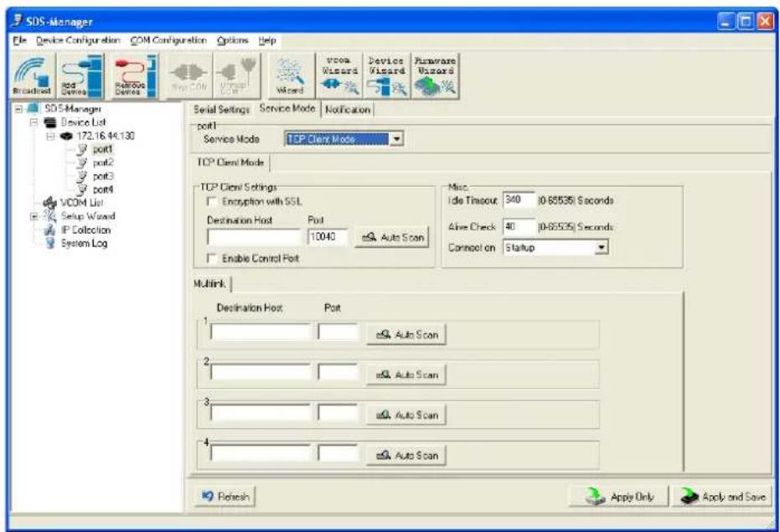Click the port3 connector icon
The width and height of the screenshot is (780, 532).
(83, 176)
